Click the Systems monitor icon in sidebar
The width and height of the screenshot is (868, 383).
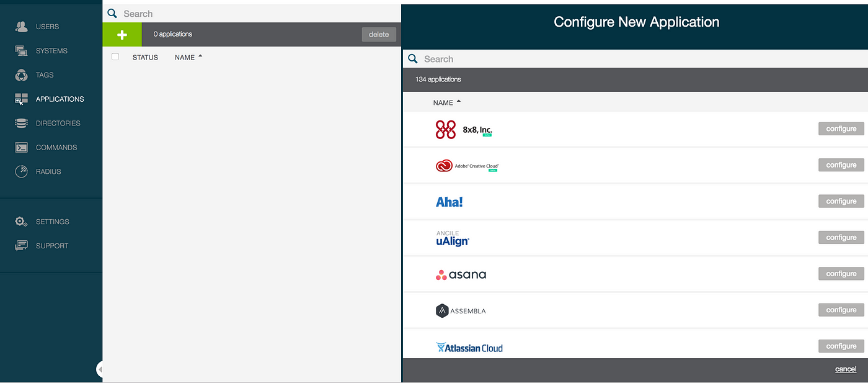(x=22, y=51)
